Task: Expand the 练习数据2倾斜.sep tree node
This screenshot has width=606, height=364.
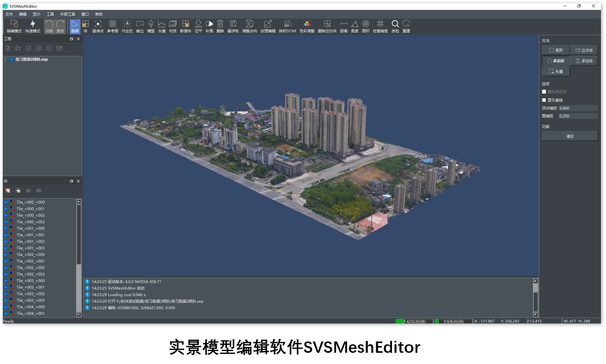Action: pos(6,59)
